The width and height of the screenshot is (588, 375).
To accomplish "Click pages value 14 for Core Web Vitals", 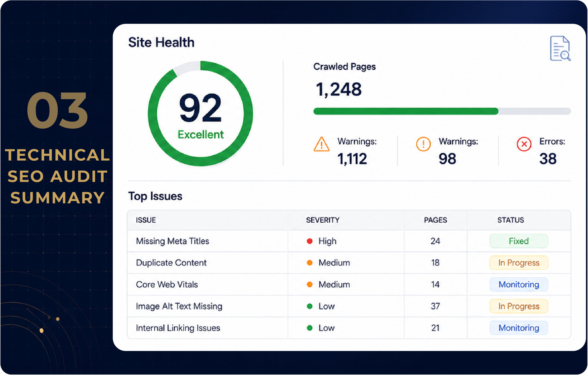I will click(435, 285).
